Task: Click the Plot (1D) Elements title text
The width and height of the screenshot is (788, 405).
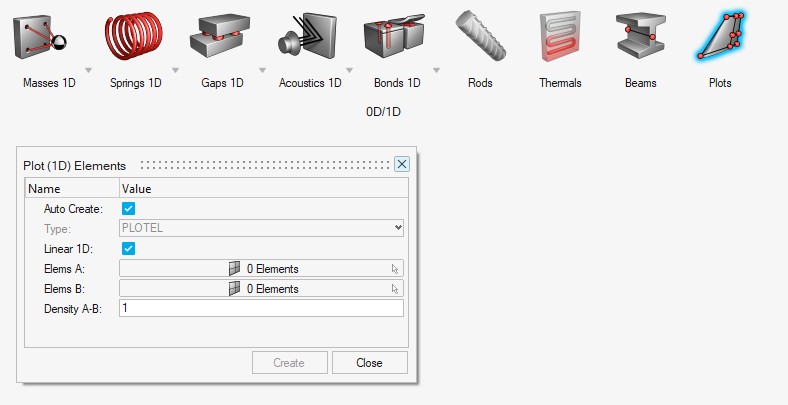Action: point(74,166)
